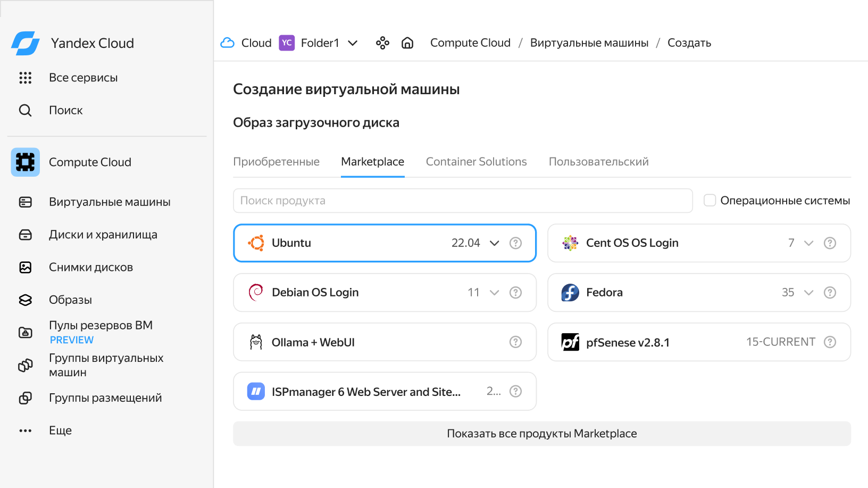This screenshot has width=868, height=488.
Task: Go to Виртуальные машины breadcrumb link
Action: coord(589,43)
